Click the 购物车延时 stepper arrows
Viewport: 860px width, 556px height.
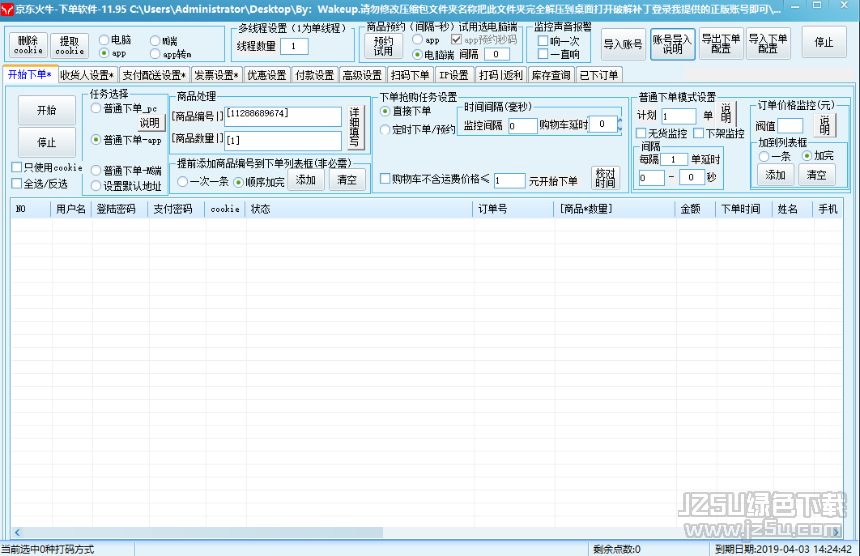620,124
